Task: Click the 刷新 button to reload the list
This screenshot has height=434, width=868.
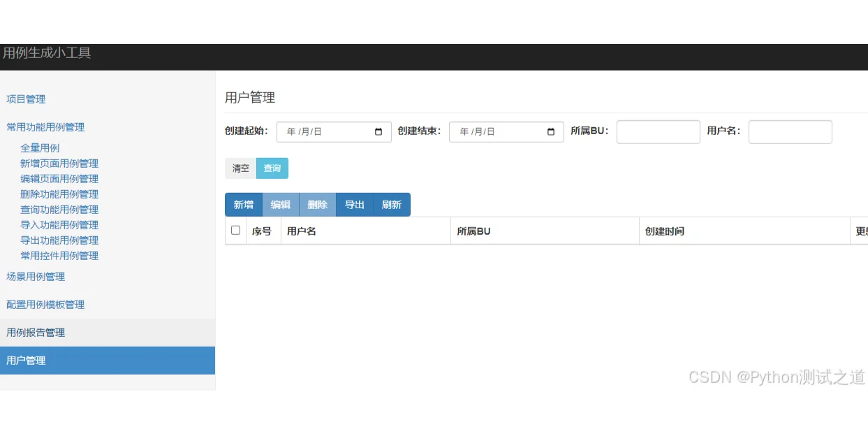Action: tap(391, 204)
